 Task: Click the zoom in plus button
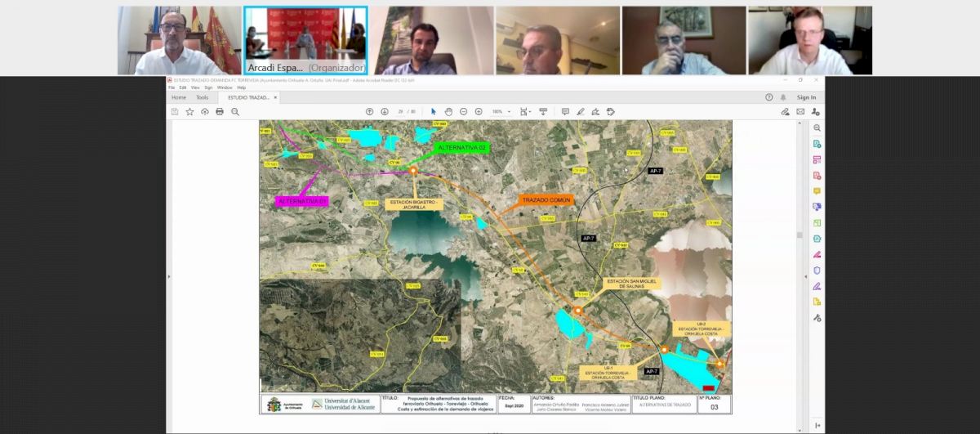pos(479,111)
